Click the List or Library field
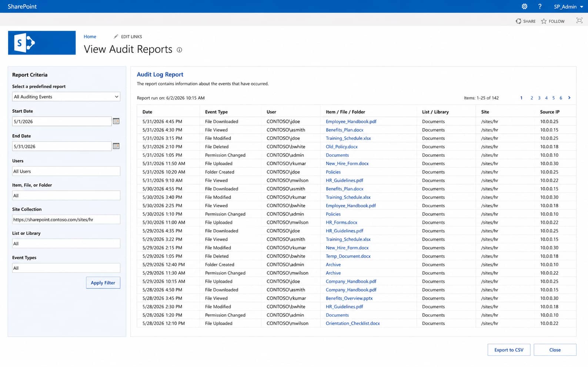The height and width of the screenshot is (367, 588). pos(66,244)
